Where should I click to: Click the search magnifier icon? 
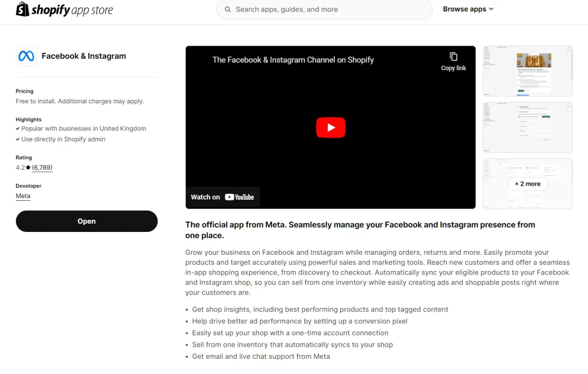coord(228,9)
